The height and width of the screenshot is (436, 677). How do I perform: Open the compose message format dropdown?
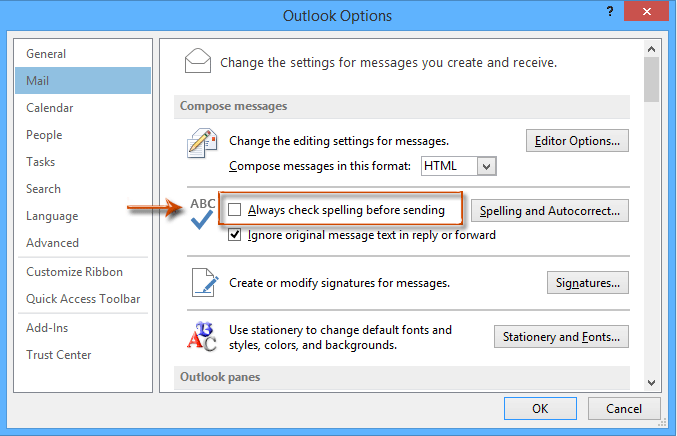tap(487, 166)
